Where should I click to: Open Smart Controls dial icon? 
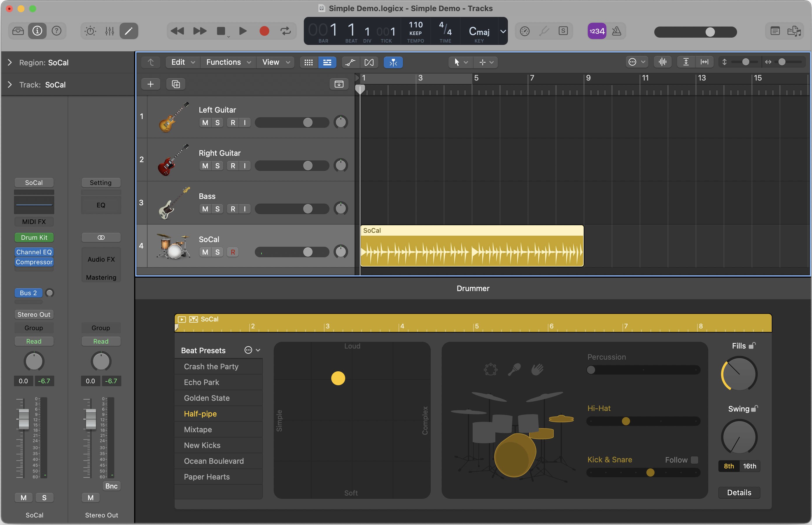coord(90,31)
